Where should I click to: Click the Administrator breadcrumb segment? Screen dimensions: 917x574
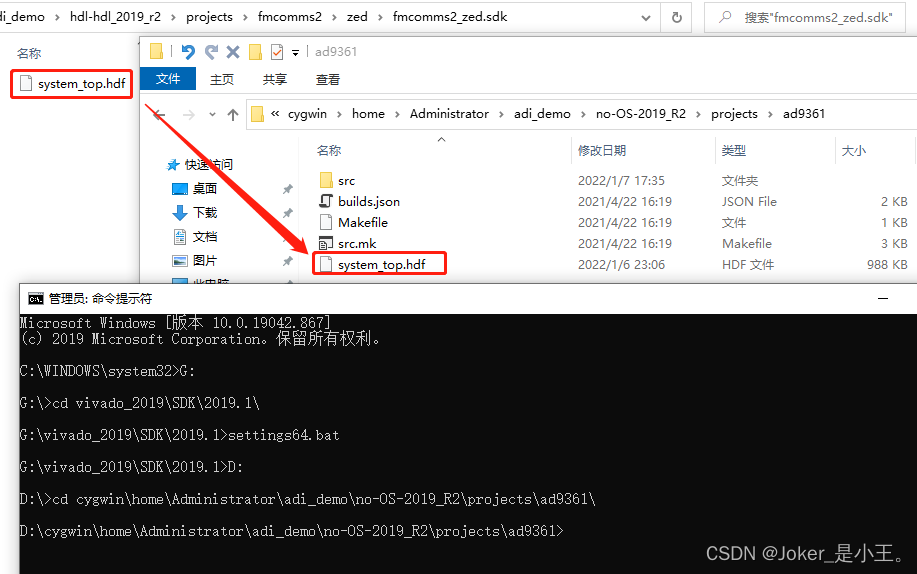(x=449, y=114)
